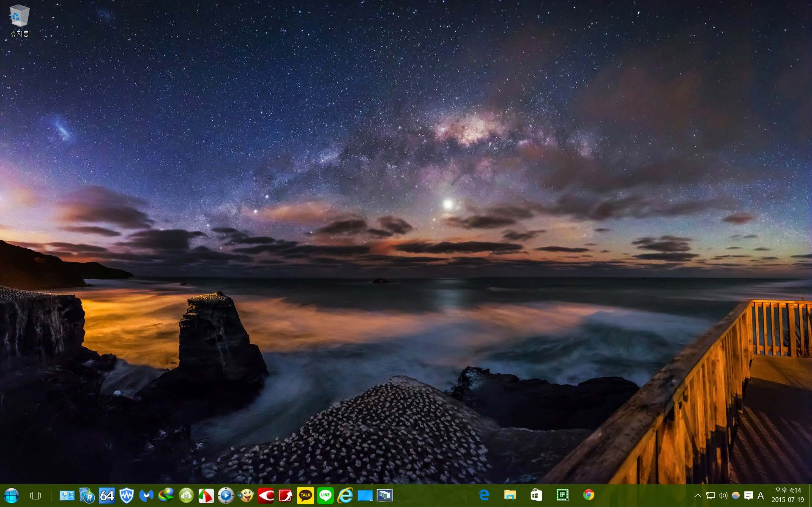Expand the hidden system tray icons chevron
The height and width of the screenshot is (507, 812).
(698, 496)
